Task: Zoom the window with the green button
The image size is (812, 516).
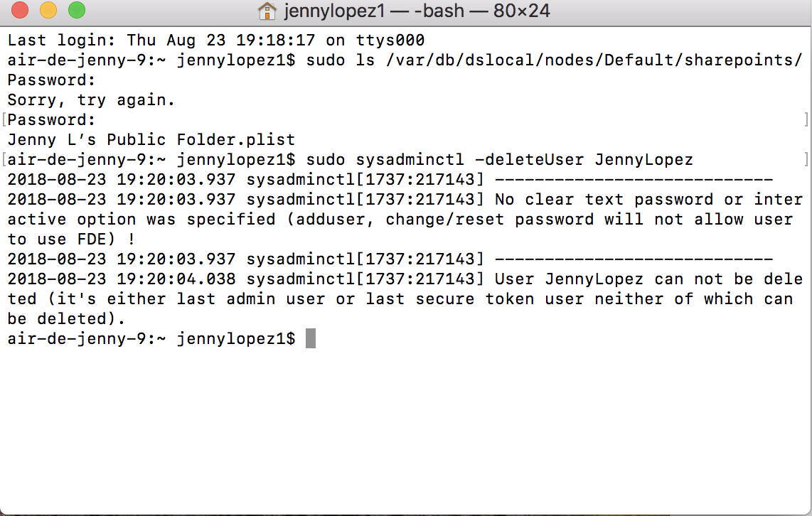Action: point(76,11)
